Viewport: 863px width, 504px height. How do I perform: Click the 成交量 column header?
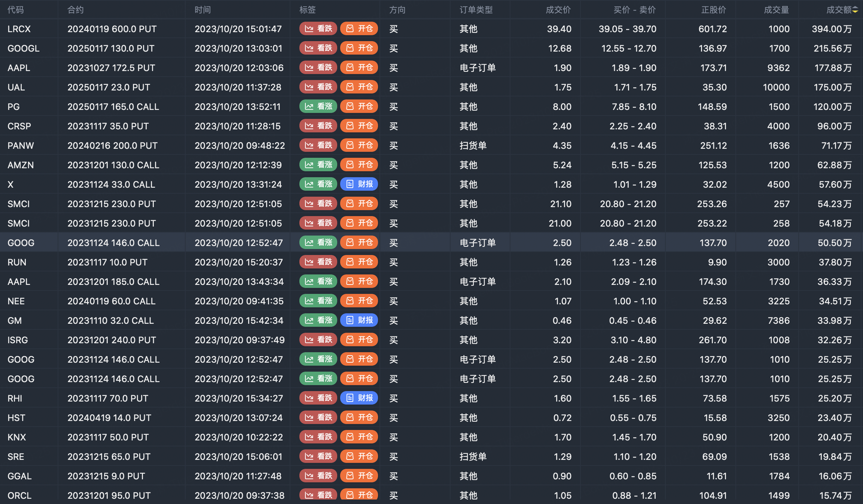(777, 10)
